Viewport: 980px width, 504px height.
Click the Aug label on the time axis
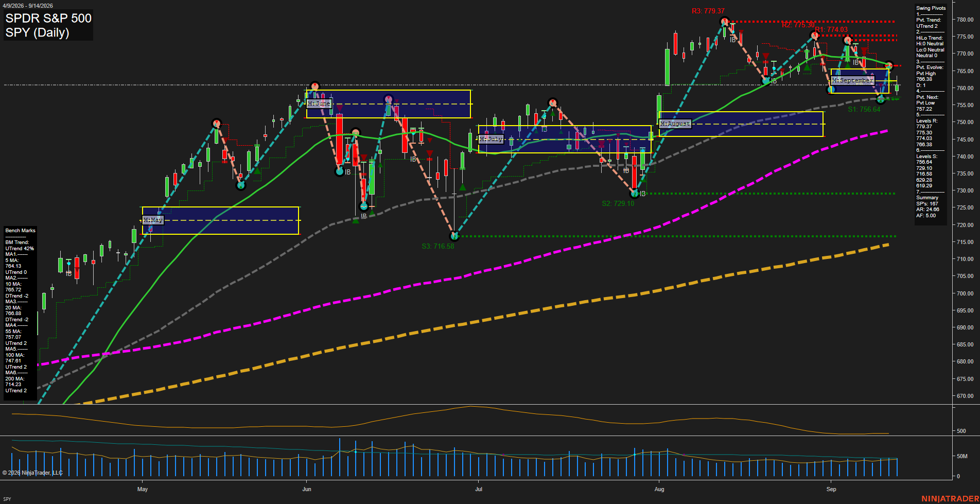(x=659, y=489)
